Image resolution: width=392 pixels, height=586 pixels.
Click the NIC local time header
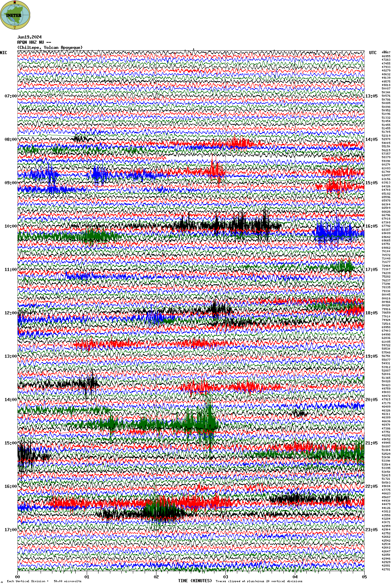[3, 53]
